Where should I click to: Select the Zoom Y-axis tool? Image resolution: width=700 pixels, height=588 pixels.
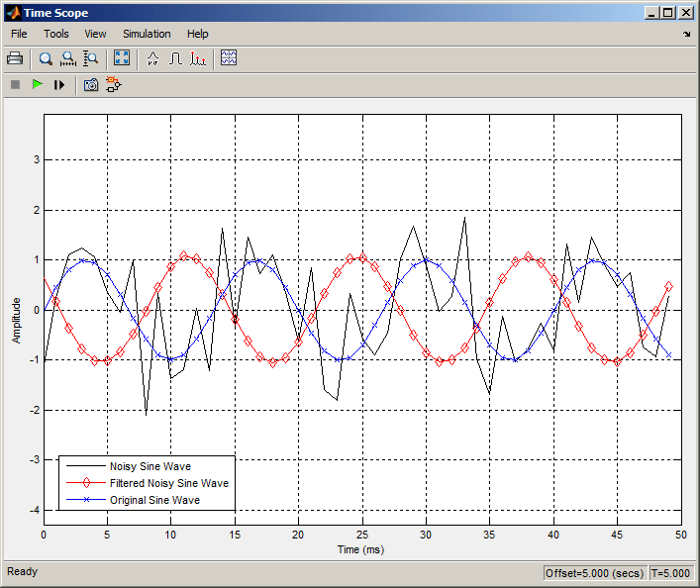(x=90, y=58)
